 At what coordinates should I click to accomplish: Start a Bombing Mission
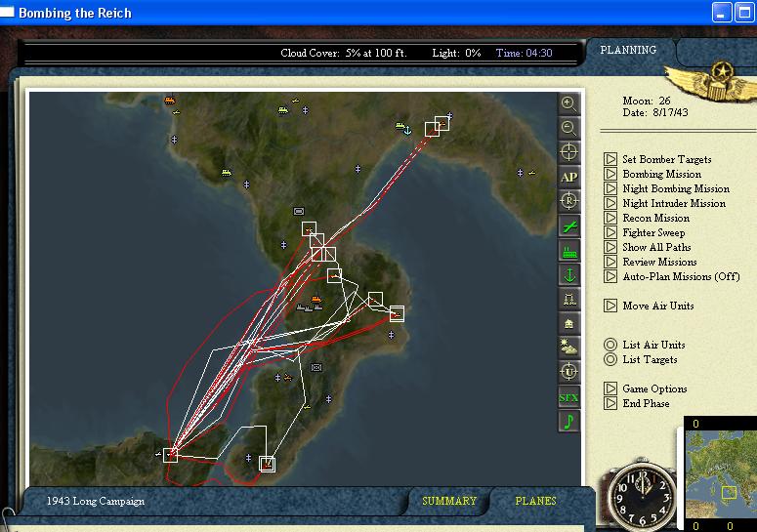pos(661,174)
